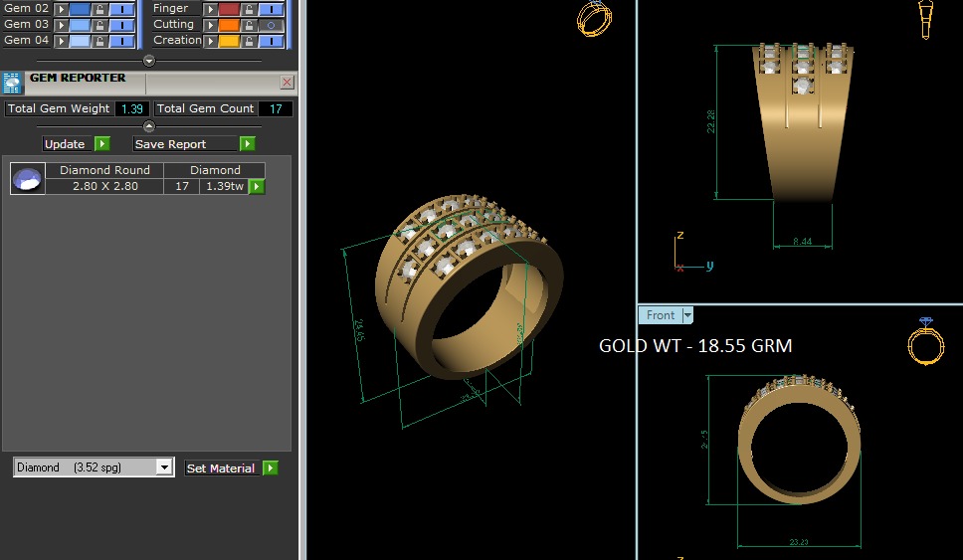The height and width of the screenshot is (560, 963).
Task: Click 2.80 X 2.80 size cell
Action: click(x=105, y=186)
